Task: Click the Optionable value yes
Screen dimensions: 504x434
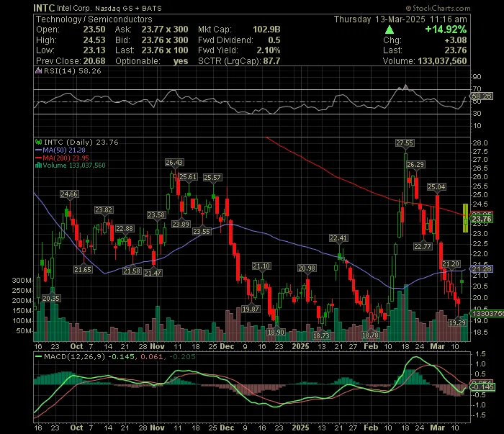Action: 181,61
